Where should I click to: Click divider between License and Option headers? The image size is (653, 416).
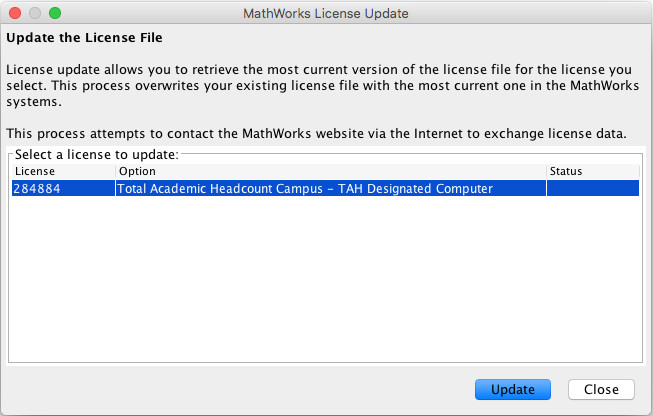115,172
